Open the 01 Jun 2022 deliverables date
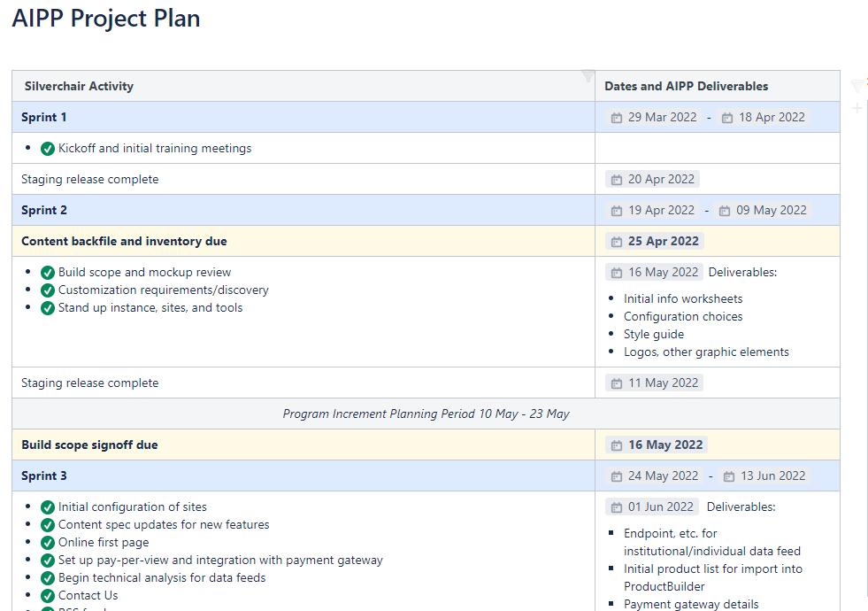Screen dimensions: 868x611 click(660, 507)
